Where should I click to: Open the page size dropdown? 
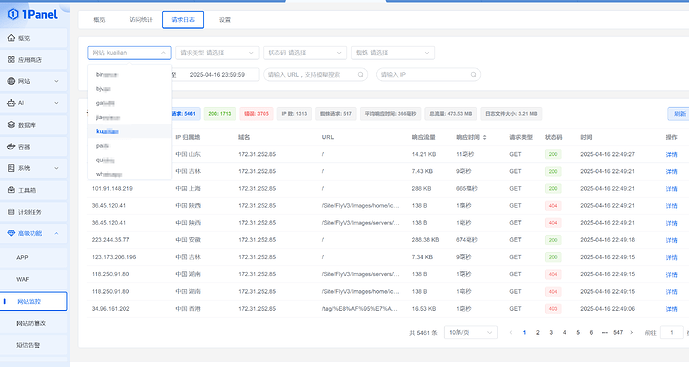[471, 332]
